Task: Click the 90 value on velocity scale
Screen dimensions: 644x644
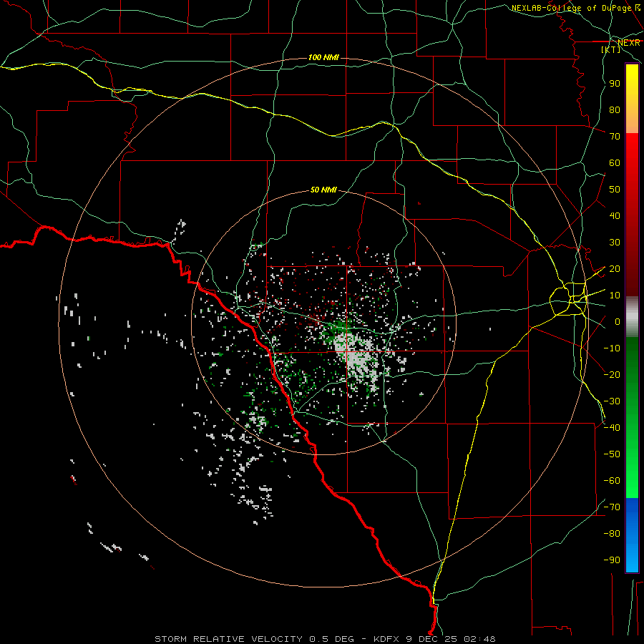Action: pos(615,84)
